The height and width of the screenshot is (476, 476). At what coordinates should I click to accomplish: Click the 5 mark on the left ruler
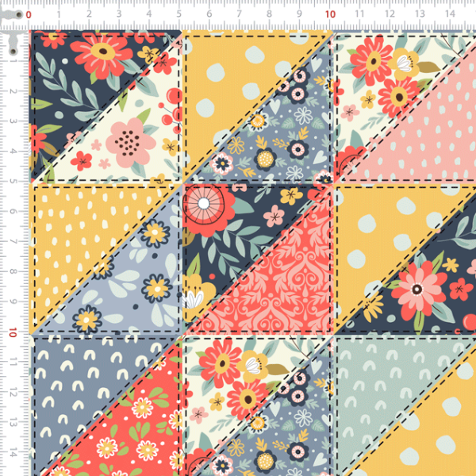[x=13, y=182]
